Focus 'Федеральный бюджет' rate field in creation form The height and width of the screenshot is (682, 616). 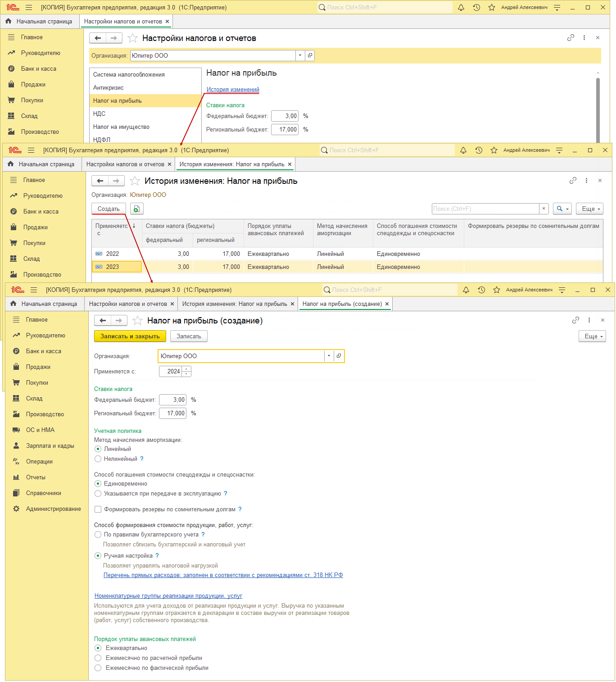click(172, 400)
